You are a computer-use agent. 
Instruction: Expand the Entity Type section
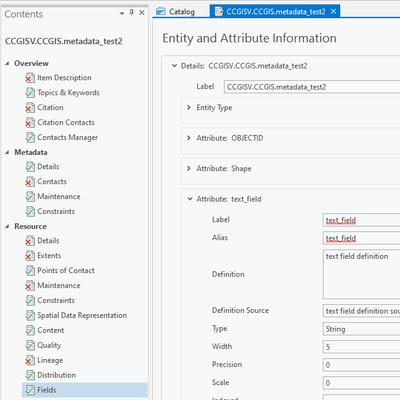tap(189, 107)
